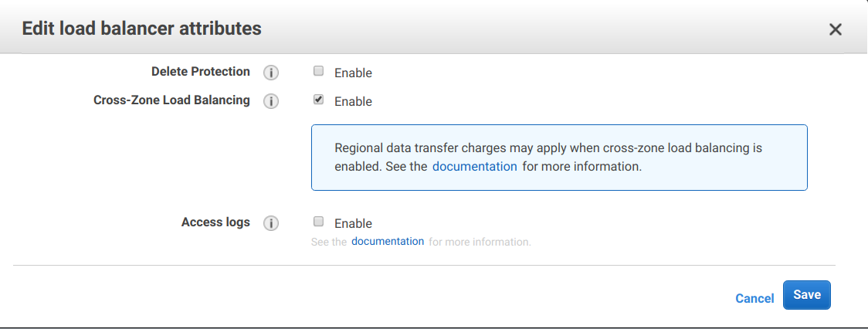The image size is (868, 329).
Task: Click the info icon beside Cross-Zone Load Balancing
Action: click(271, 101)
